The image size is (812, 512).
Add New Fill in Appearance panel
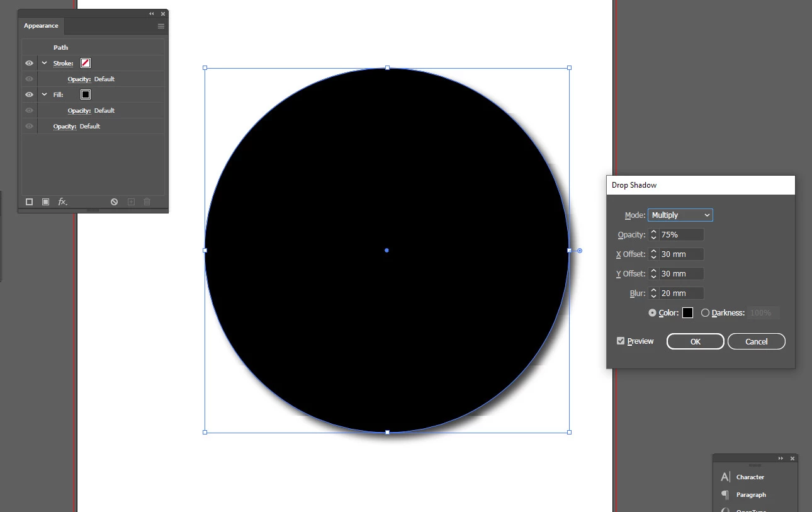tap(45, 202)
